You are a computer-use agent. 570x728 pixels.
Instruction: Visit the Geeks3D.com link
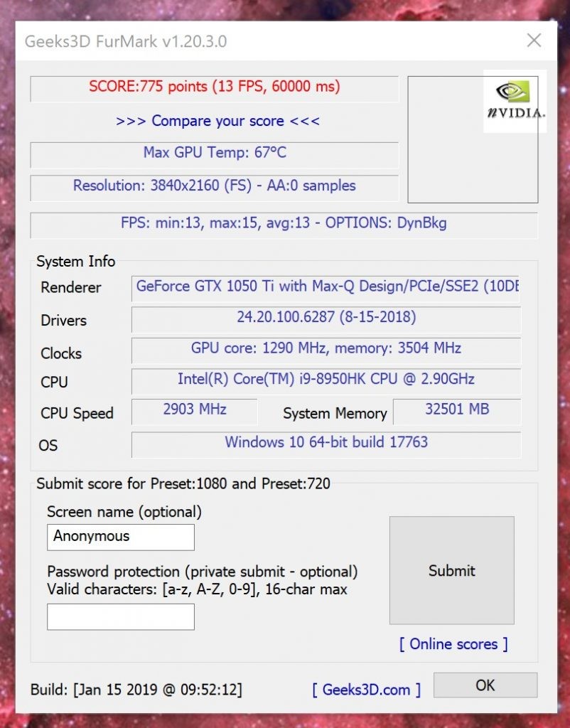tap(366, 690)
